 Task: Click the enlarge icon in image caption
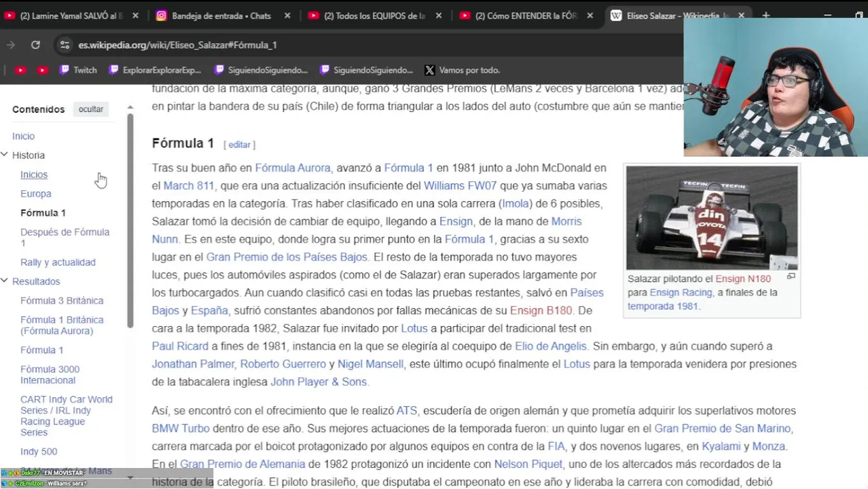point(791,276)
